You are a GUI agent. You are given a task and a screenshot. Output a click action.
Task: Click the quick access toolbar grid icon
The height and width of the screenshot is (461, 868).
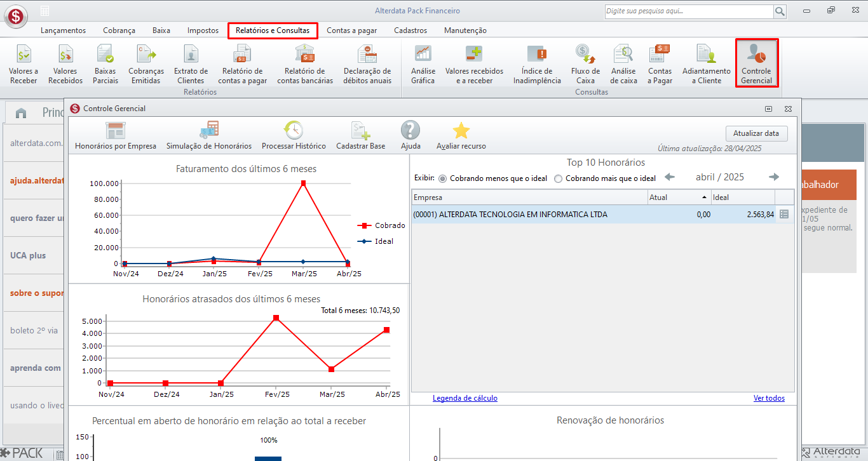pyautogui.click(x=44, y=11)
